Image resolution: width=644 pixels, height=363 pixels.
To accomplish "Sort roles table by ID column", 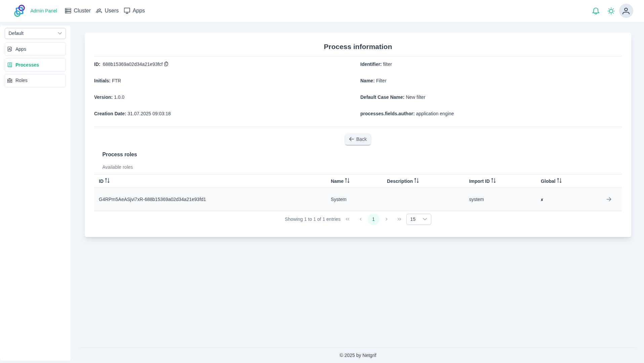I will (x=107, y=181).
